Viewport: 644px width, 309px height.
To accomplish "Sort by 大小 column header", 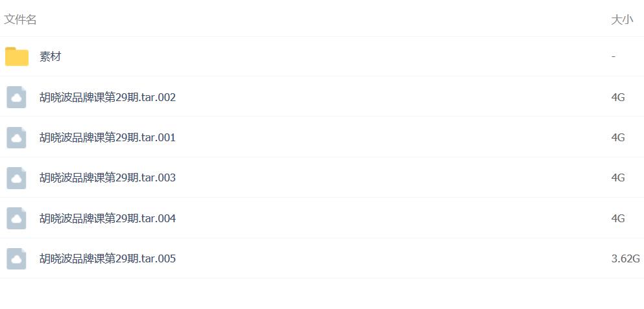I will (622, 20).
